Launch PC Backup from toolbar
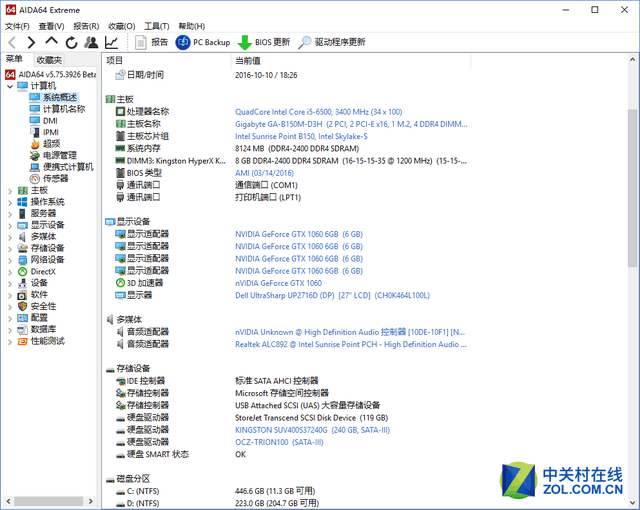Screen dimensions: 640x510 203,42
